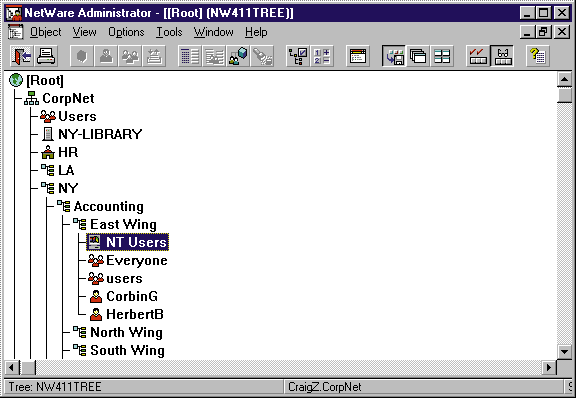The image size is (576, 398).
Task: Select the East Wing container
Action: pyautogui.click(x=115, y=224)
